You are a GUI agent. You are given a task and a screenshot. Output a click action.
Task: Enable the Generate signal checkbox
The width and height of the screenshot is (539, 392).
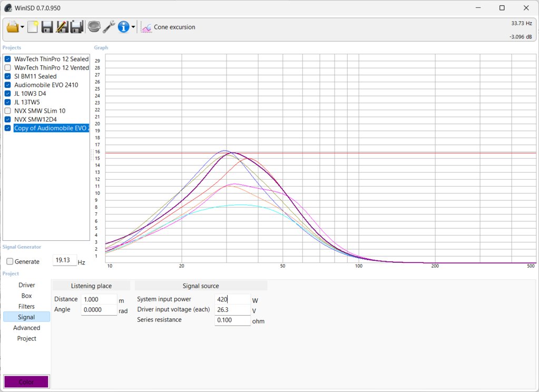[9, 262]
